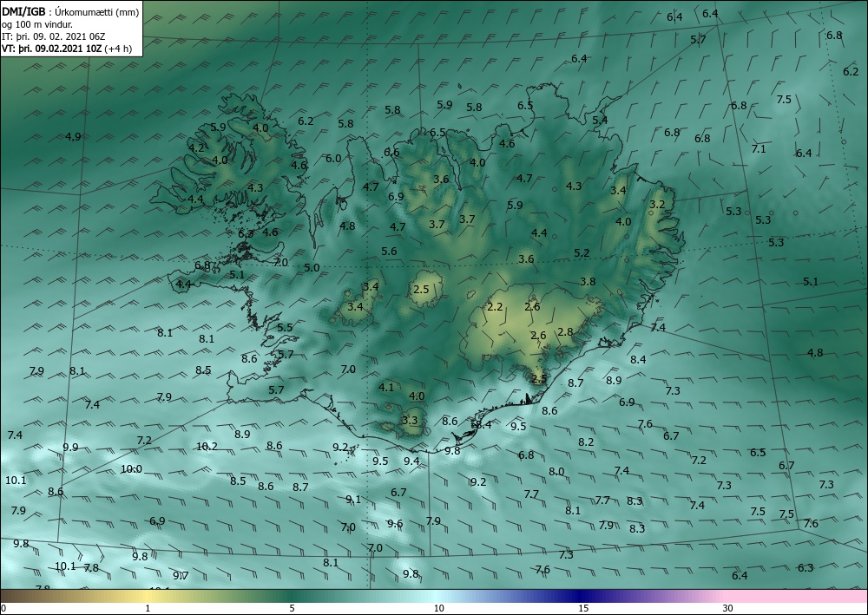Click the map value '5.5'
Screen dimensions: 868x615
(285, 327)
